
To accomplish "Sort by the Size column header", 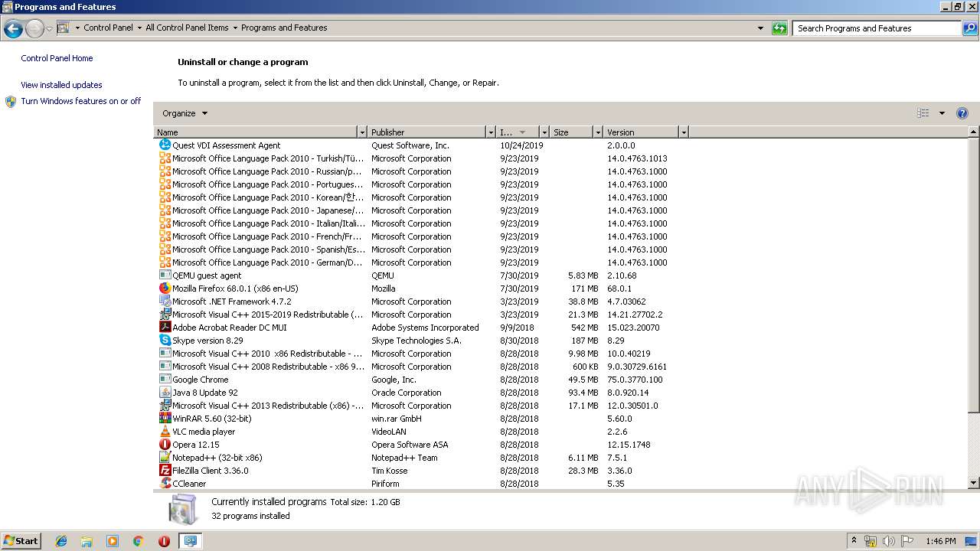I will click(x=571, y=132).
